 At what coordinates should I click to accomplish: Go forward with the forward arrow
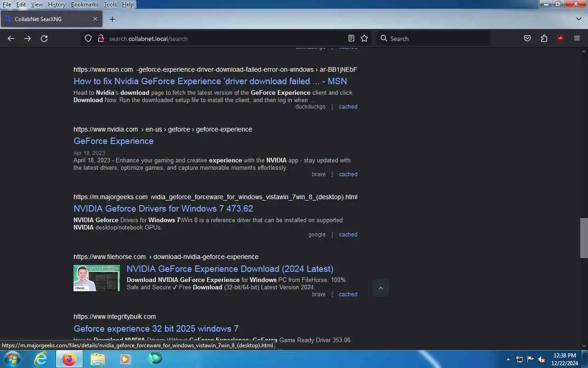pos(28,39)
